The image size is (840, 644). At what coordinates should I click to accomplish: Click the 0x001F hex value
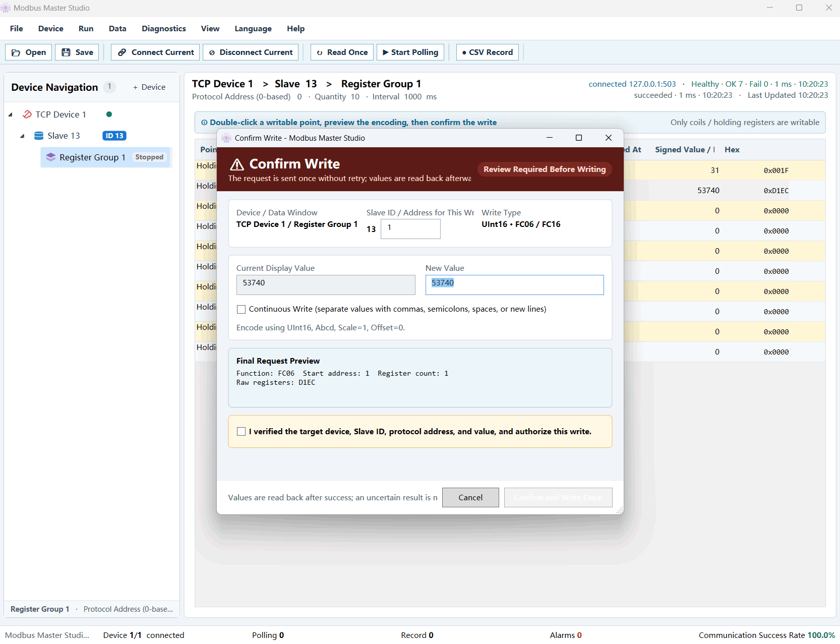tap(776, 170)
